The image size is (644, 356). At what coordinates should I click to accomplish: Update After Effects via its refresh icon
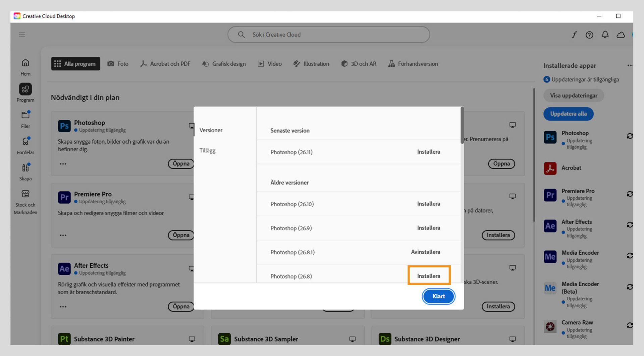[x=630, y=225]
